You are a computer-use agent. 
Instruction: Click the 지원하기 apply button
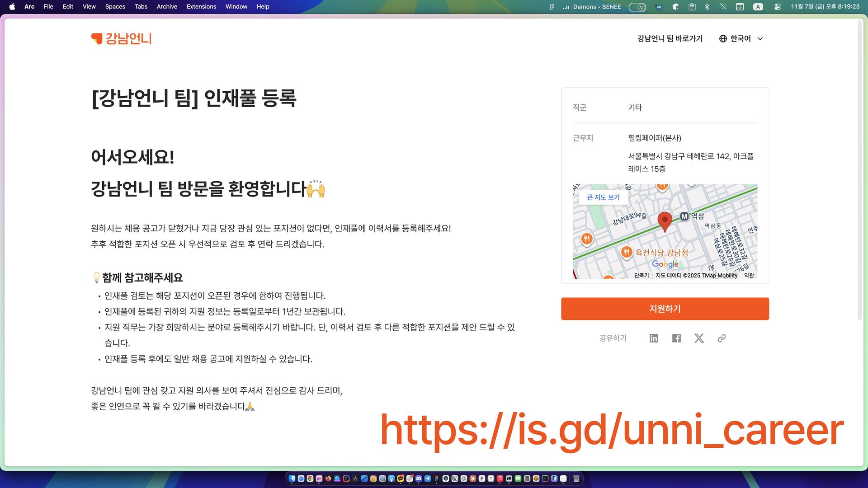pyautogui.click(x=665, y=309)
